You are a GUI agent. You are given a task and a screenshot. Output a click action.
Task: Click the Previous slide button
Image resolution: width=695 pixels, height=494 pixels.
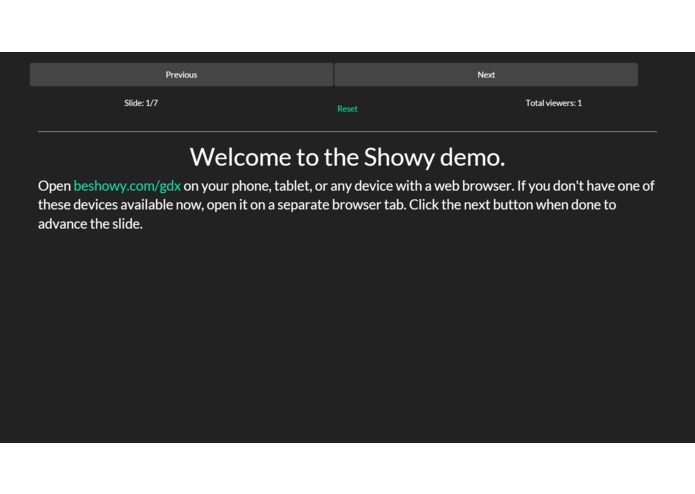click(181, 74)
